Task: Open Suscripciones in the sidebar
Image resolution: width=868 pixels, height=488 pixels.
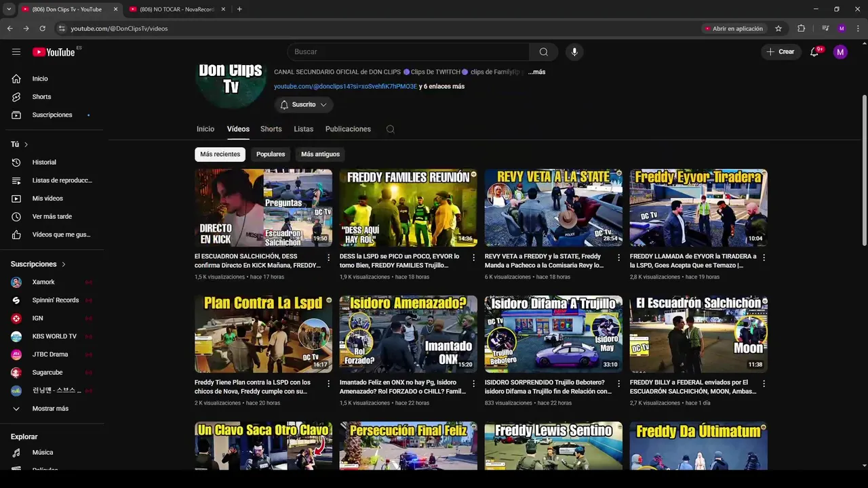Action: coord(52,115)
